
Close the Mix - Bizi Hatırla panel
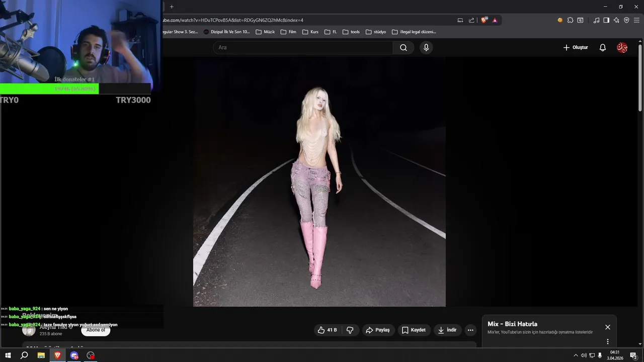(607, 327)
